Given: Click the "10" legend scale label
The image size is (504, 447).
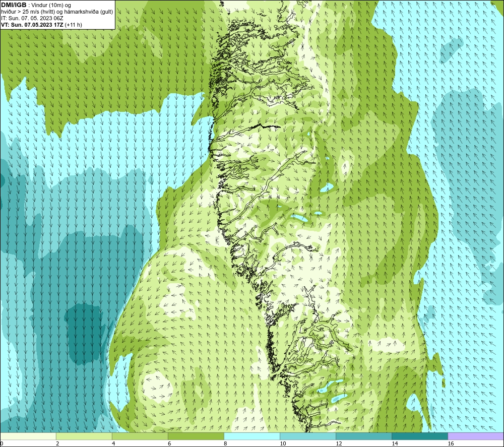Looking at the screenshot, I should (x=283, y=443).
